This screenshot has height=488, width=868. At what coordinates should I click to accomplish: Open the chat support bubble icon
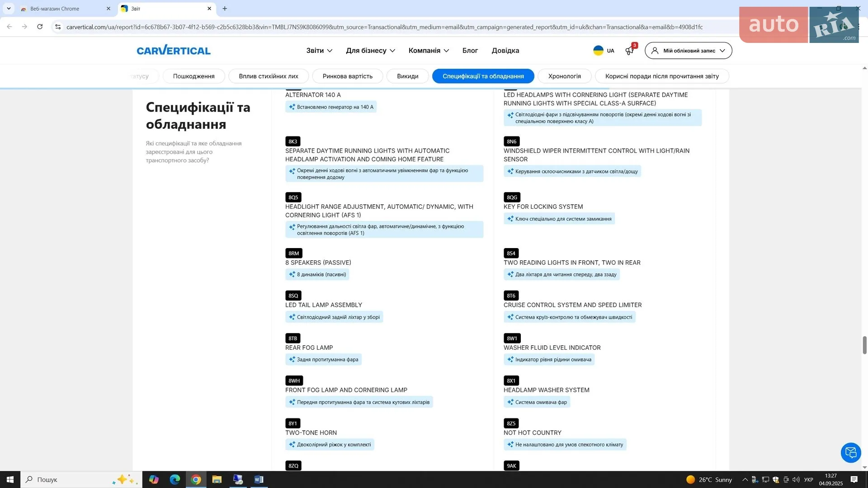pos(851,452)
